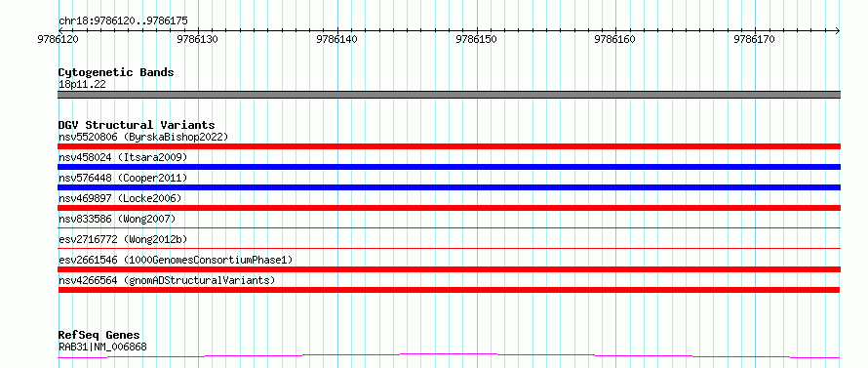The width and height of the screenshot is (868, 368).
Task: Click the red bar for nsv469897
Action: point(449,208)
